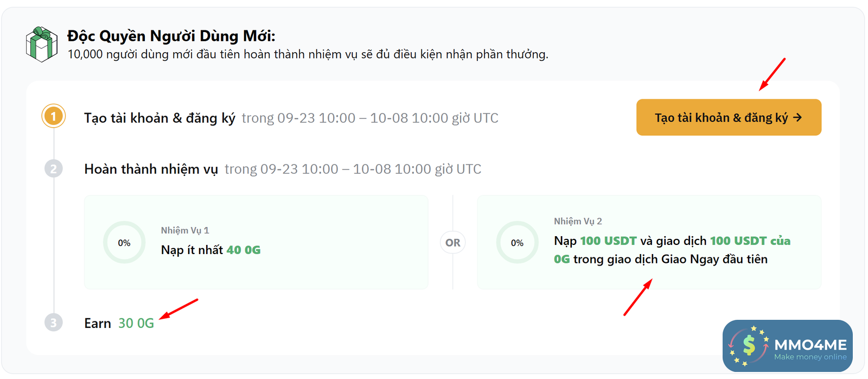
Task: Select the Nhiệm Vụ 1 label
Action: [185, 230]
